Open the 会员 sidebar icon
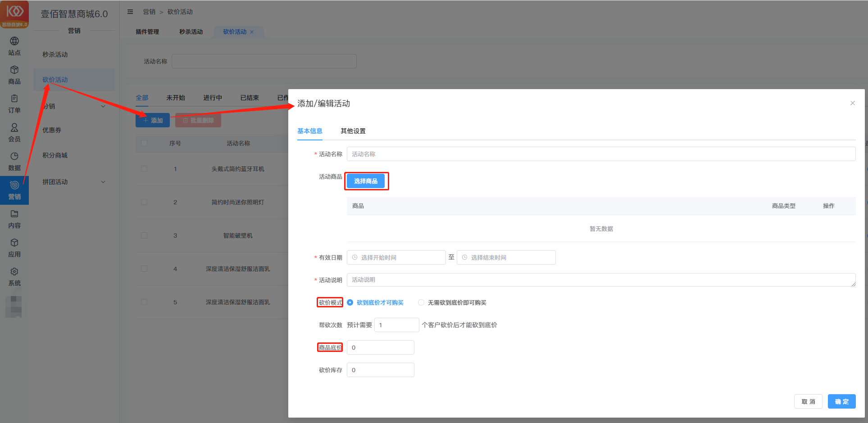Image resolution: width=868 pixels, height=423 pixels. click(x=14, y=133)
